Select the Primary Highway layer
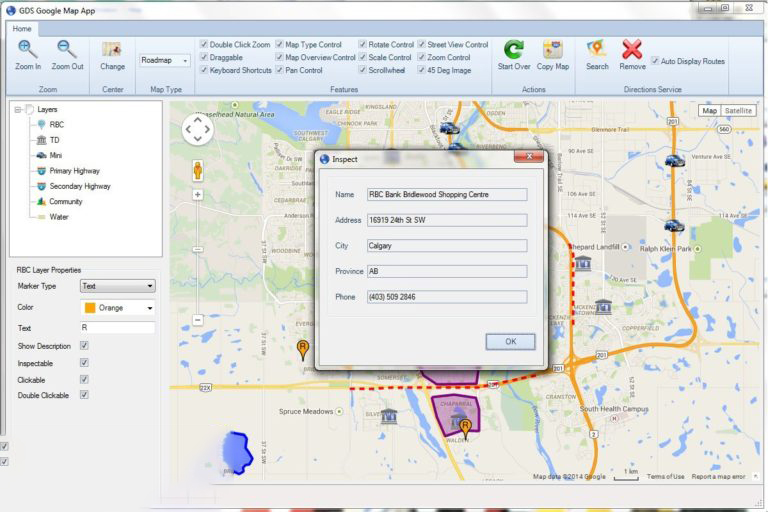The image size is (768, 512). pos(74,171)
